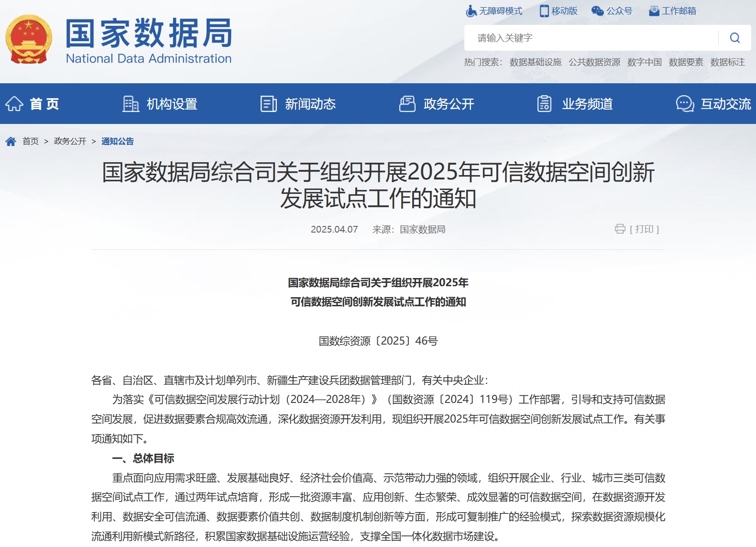Screen dimensions: 756x547
Task: Open the 机构设置 menu item
Action: [172, 104]
